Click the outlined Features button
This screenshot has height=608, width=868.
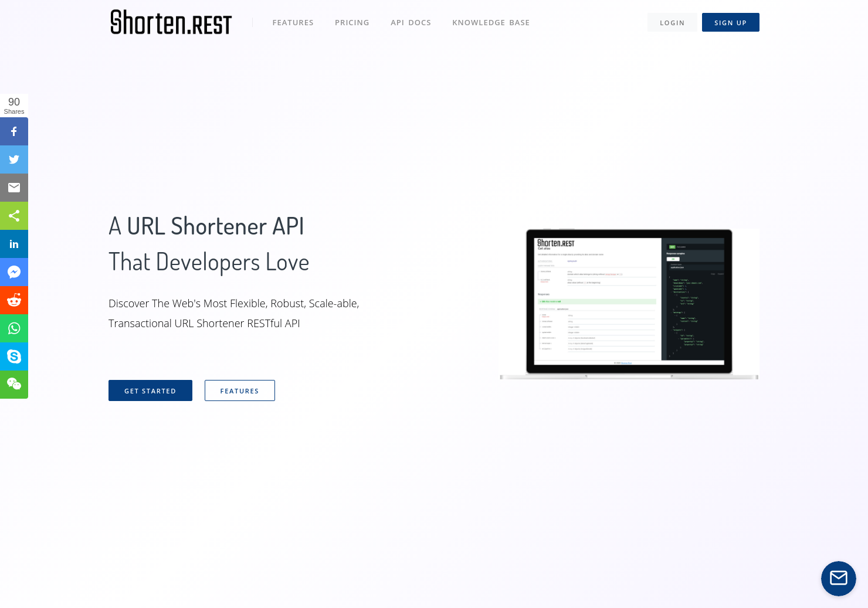point(240,390)
